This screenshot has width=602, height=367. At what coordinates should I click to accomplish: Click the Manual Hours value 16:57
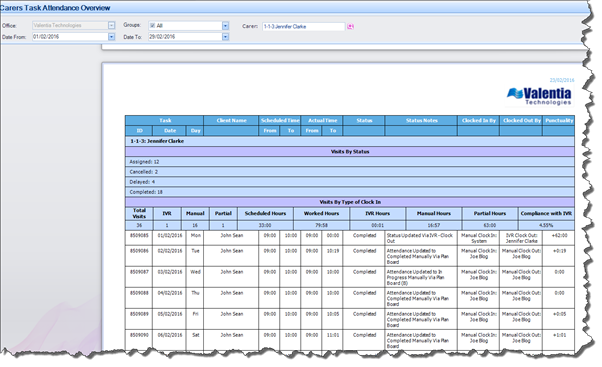click(x=434, y=225)
